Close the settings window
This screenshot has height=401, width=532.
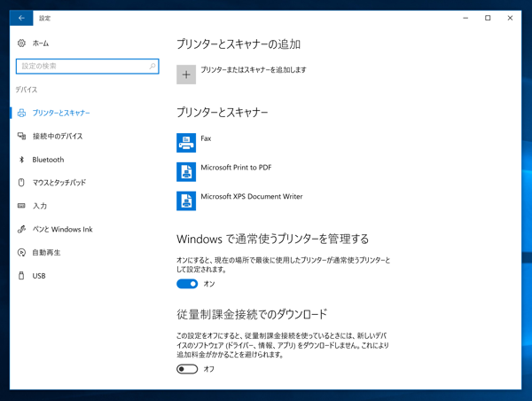click(x=510, y=18)
